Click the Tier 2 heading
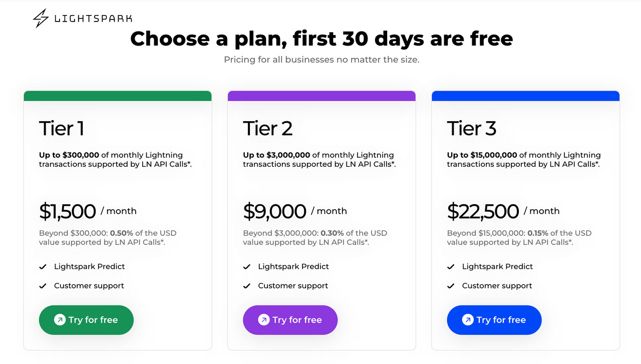 [267, 129]
